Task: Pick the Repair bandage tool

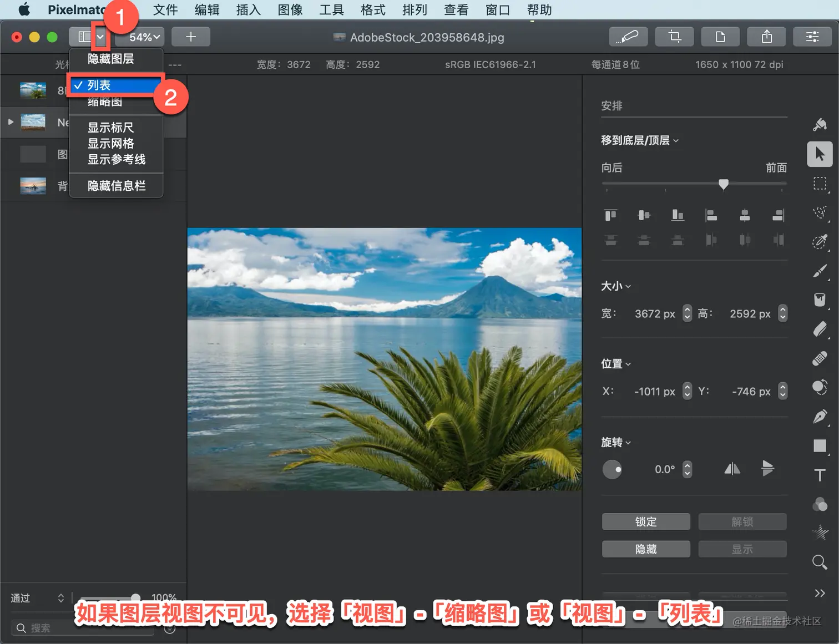Action: click(x=820, y=358)
